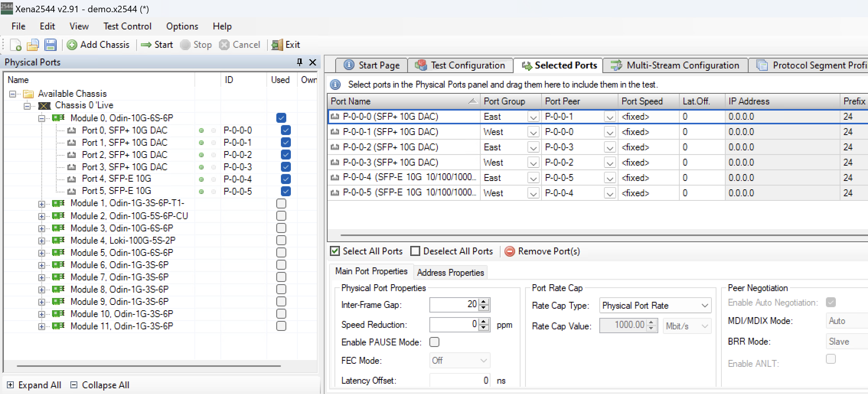Toggle Enable ANLT checkbox
Viewport: 868px width, 394px height.
(x=831, y=359)
